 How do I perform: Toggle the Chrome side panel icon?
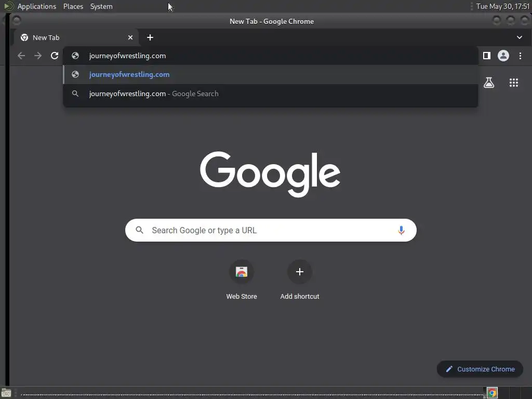[x=486, y=56]
